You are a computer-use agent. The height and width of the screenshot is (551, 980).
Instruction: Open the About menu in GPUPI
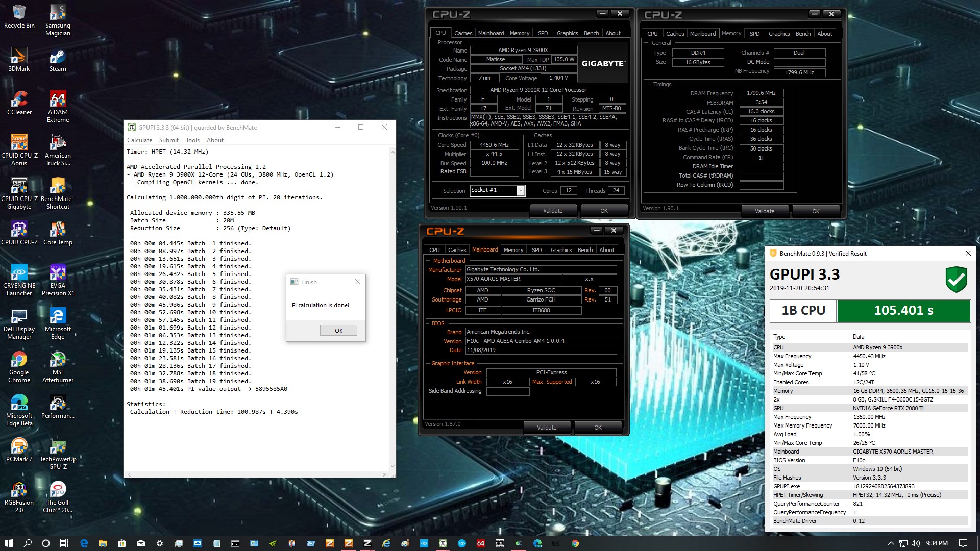click(x=215, y=140)
